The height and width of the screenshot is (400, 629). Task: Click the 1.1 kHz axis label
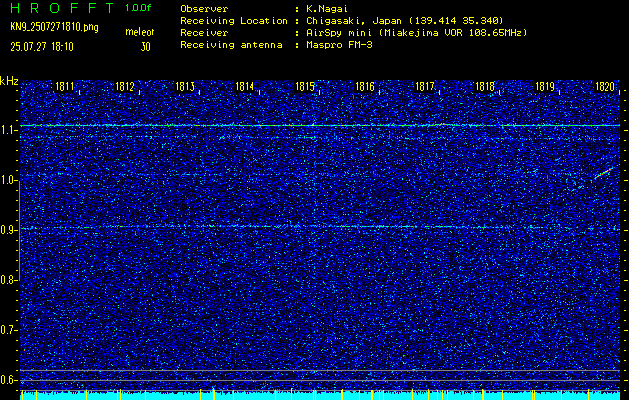(x=8, y=130)
